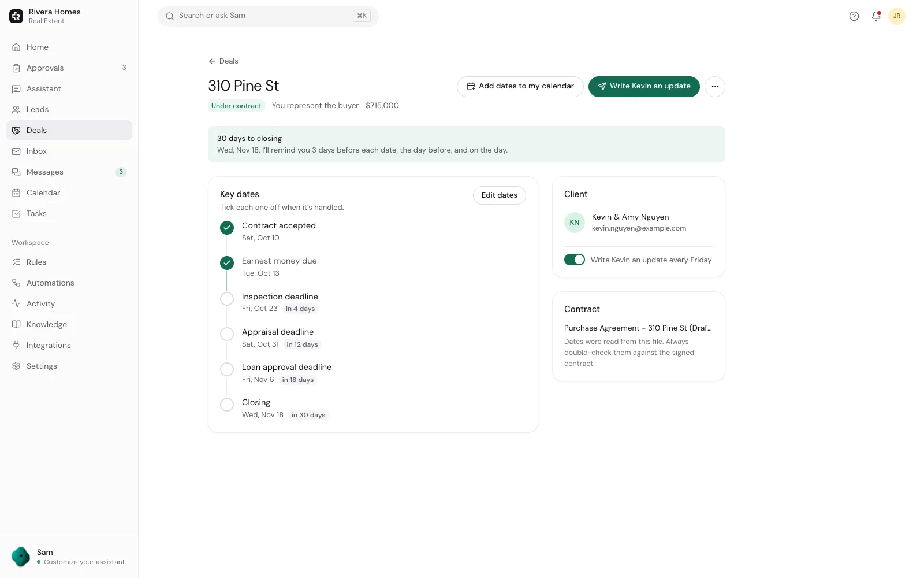924x578 pixels.
Task: Uncheck the Contract accepted date
Action: (227, 228)
